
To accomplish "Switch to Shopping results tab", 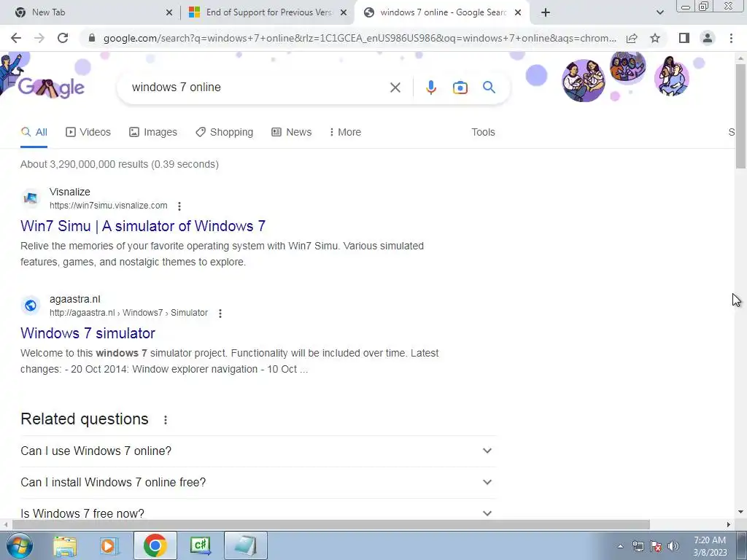I will tap(225, 132).
